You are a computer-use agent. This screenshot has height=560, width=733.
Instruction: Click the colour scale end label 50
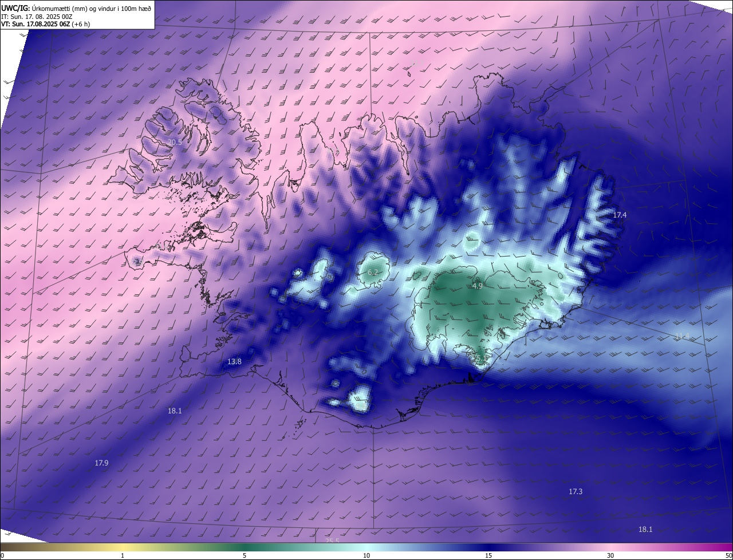click(x=728, y=555)
